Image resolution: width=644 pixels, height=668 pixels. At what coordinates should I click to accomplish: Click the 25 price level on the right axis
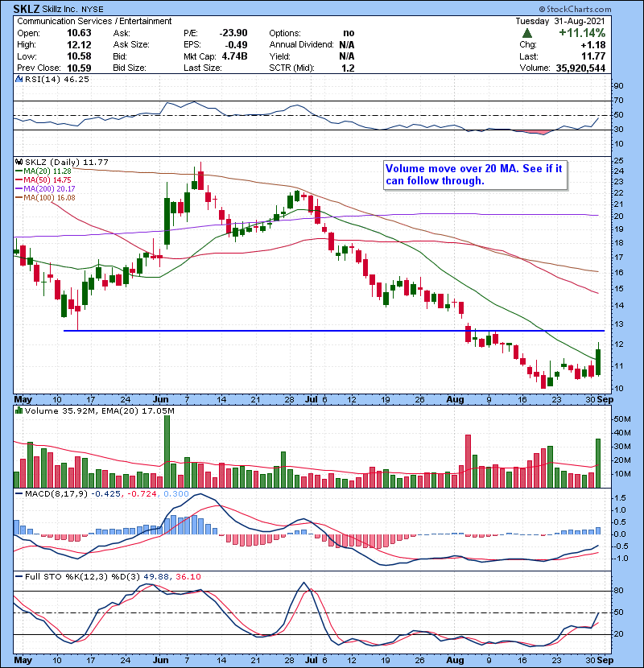point(618,161)
